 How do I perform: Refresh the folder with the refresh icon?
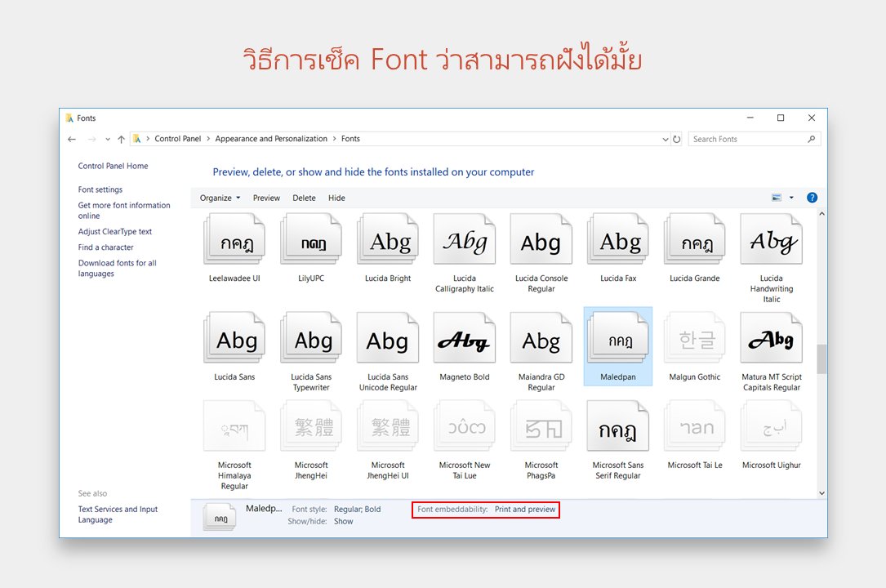tap(677, 139)
